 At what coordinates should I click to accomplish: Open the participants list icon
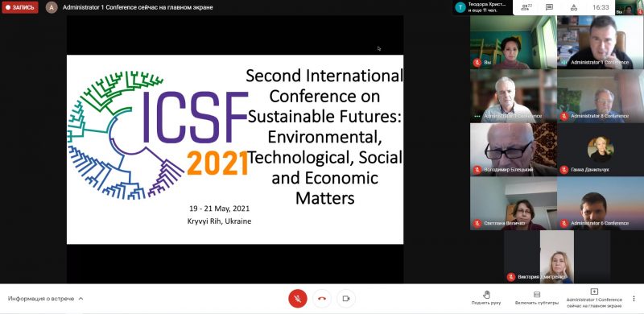click(525, 7)
